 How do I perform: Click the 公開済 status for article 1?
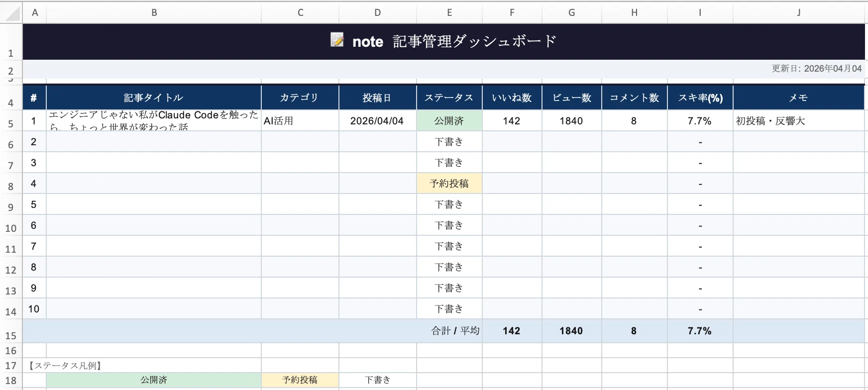click(x=449, y=121)
